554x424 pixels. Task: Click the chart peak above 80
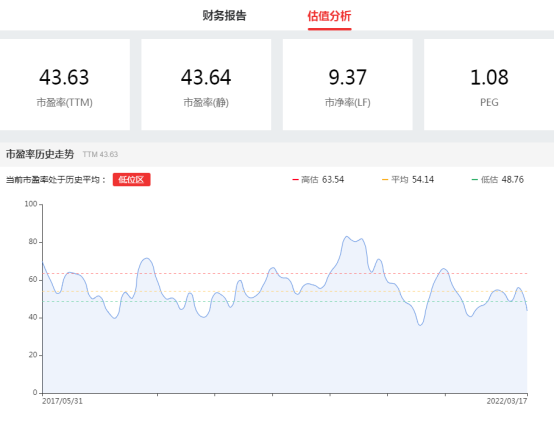[347, 236]
